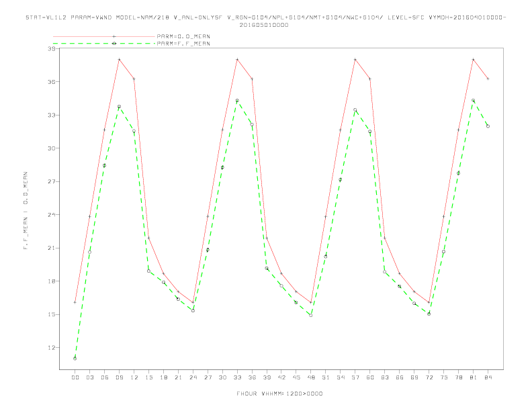Click y-axis tick label 15
532x411 pixels.
pyautogui.click(x=52, y=314)
